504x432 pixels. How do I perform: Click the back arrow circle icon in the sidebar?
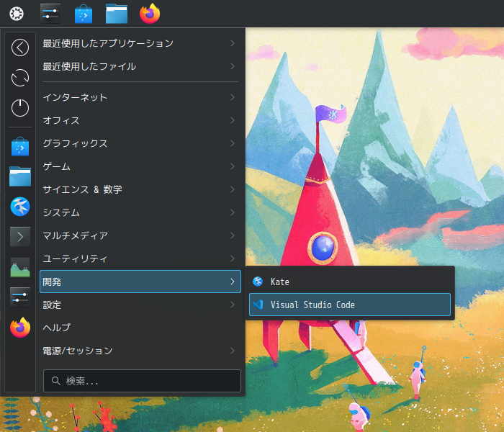20,48
